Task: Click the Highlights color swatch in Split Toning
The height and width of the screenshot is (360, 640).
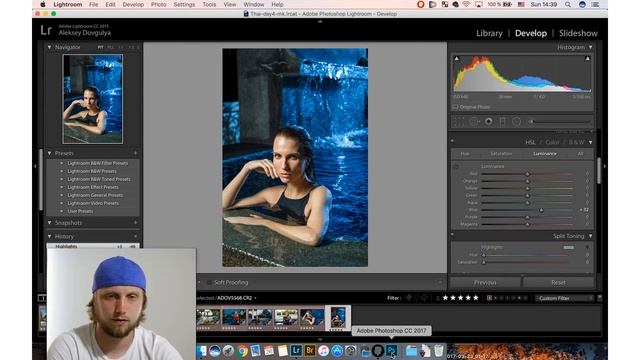Action: point(569,247)
